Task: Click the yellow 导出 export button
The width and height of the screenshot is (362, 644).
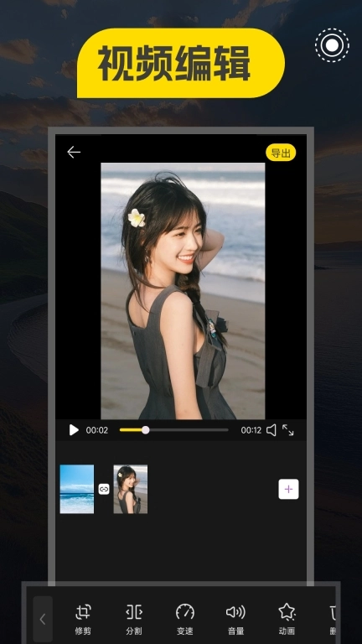Action: 281,153
